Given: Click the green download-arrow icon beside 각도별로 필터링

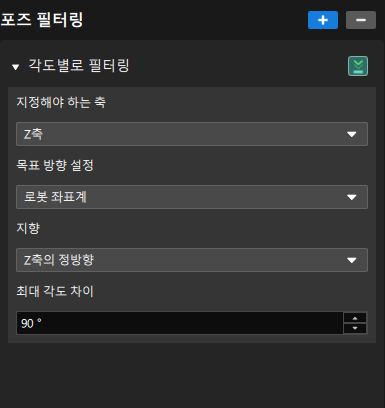Looking at the screenshot, I should point(358,66).
